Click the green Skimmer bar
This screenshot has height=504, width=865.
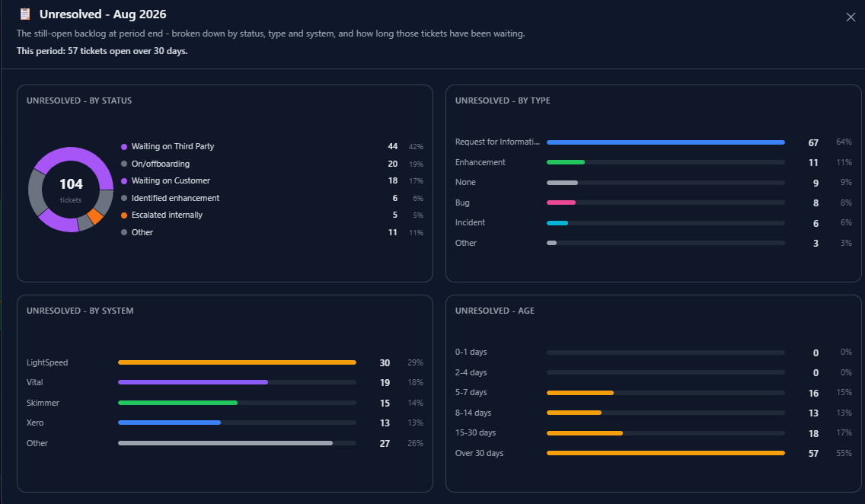click(x=177, y=403)
